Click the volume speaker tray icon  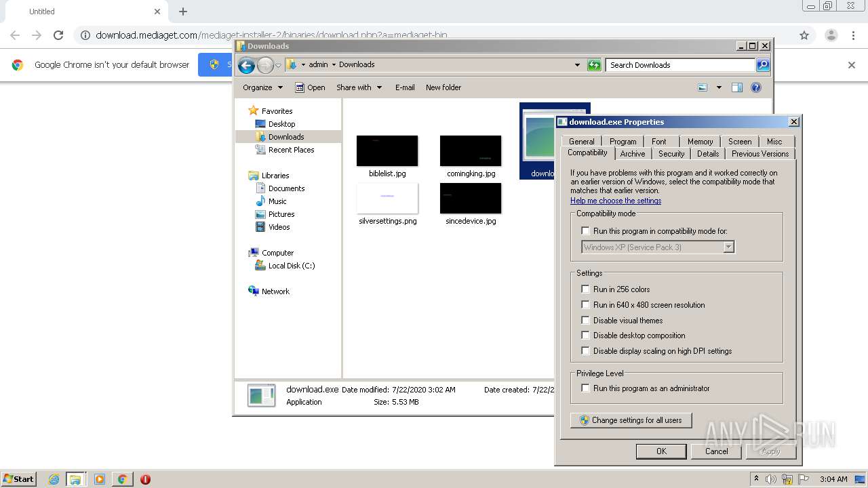[771, 479]
